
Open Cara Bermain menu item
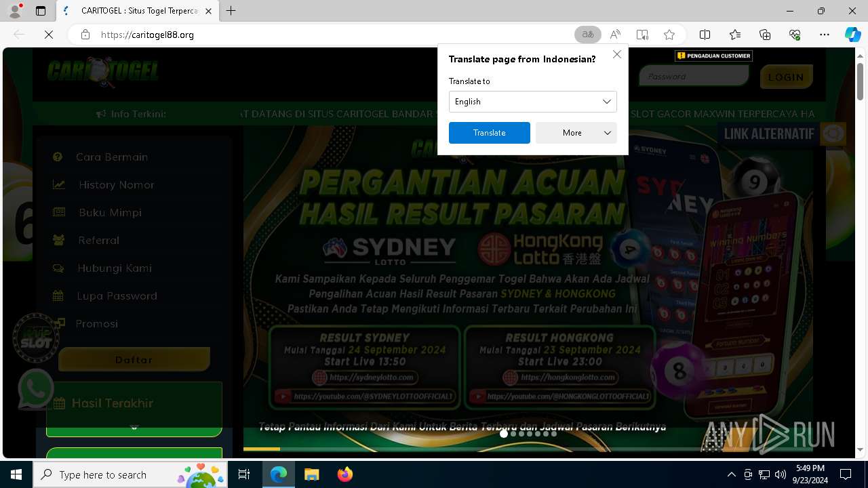[112, 157]
